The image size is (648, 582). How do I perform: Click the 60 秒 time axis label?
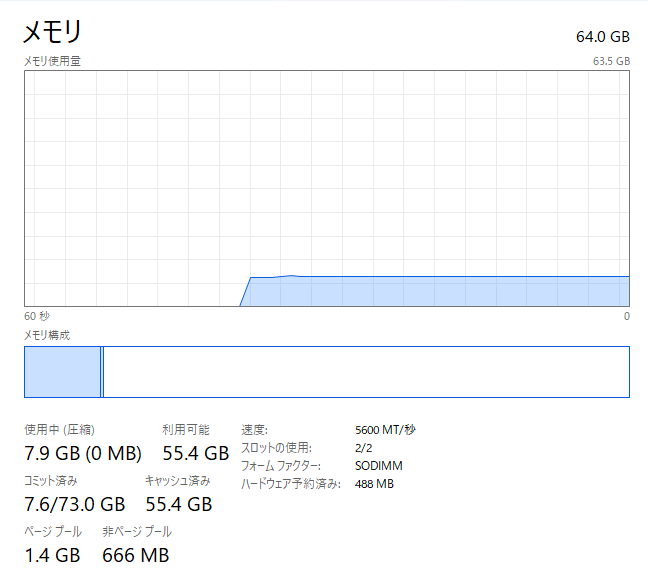(x=37, y=316)
